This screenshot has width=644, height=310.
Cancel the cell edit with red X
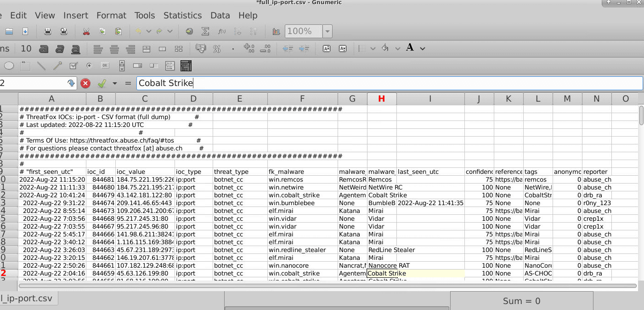(85, 83)
